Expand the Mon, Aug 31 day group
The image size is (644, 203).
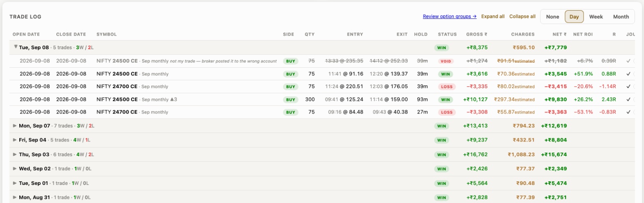[15, 197]
